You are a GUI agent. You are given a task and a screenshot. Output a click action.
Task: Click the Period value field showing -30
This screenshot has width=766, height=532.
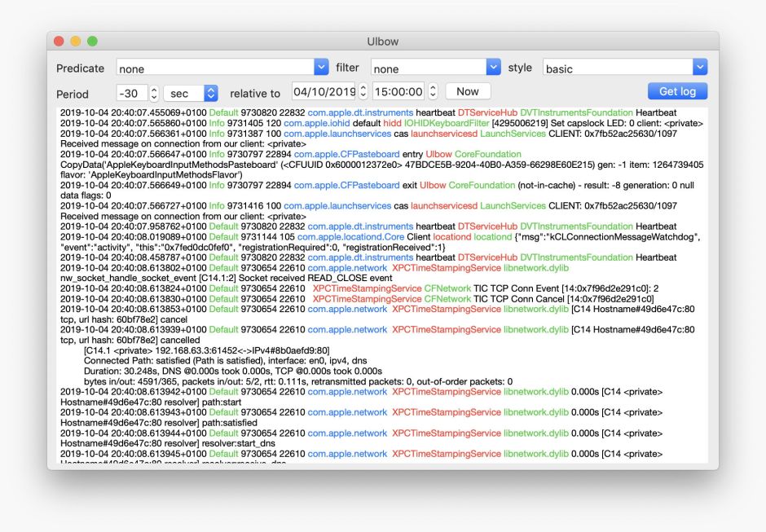click(x=131, y=93)
